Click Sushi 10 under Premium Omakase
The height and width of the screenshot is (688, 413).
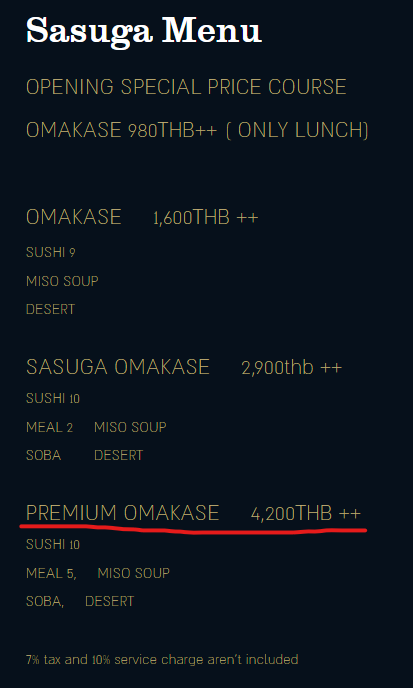(53, 545)
